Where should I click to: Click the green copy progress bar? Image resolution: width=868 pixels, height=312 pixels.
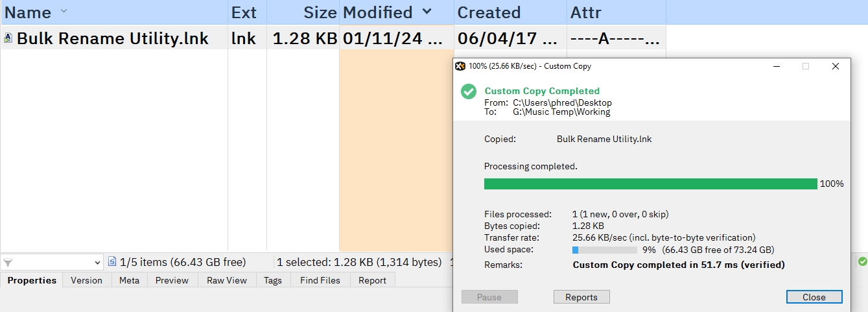point(650,184)
